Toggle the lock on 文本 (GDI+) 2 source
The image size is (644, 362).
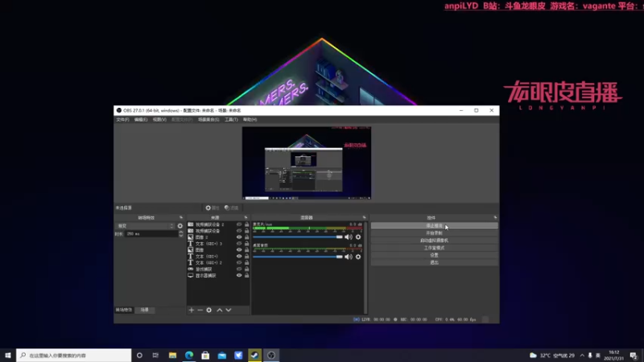tap(247, 263)
